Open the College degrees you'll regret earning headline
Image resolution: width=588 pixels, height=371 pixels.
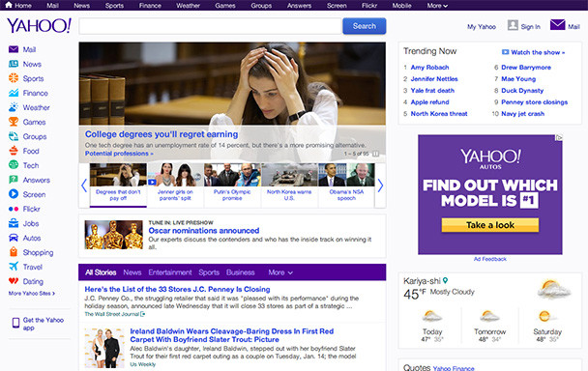point(162,134)
